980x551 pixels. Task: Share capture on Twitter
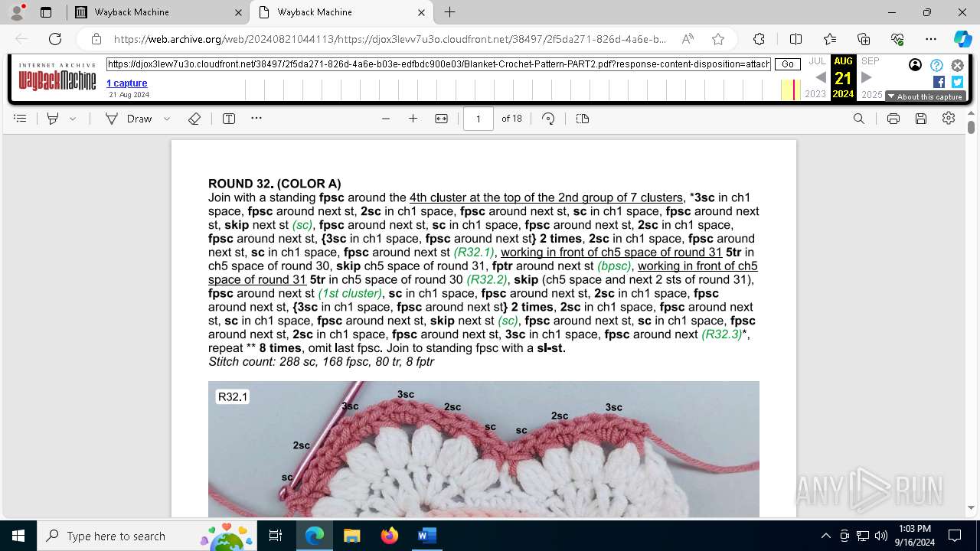pyautogui.click(x=957, y=82)
